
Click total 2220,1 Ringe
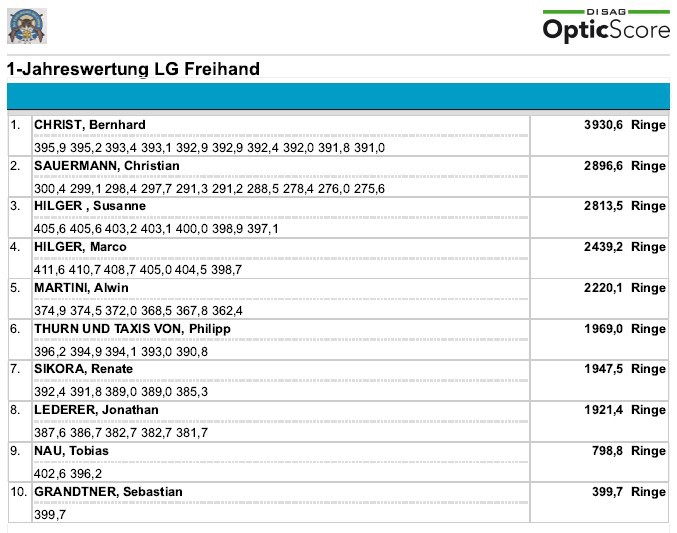pyautogui.click(x=625, y=288)
